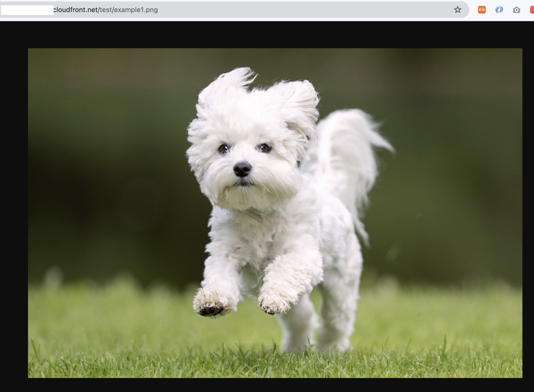The height and width of the screenshot is (392, 534).
Task: Click the dog's left eye in photo
Action: (224, 148)
